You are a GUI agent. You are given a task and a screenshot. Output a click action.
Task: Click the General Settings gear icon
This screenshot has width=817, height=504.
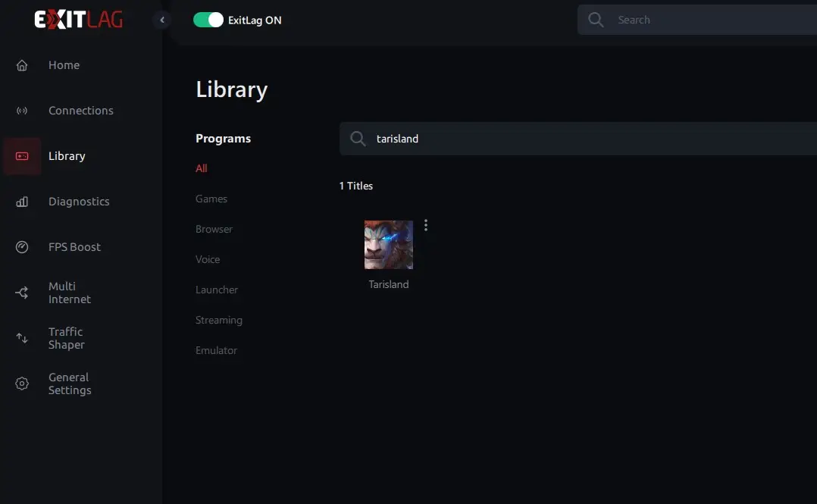pos(22,383)
